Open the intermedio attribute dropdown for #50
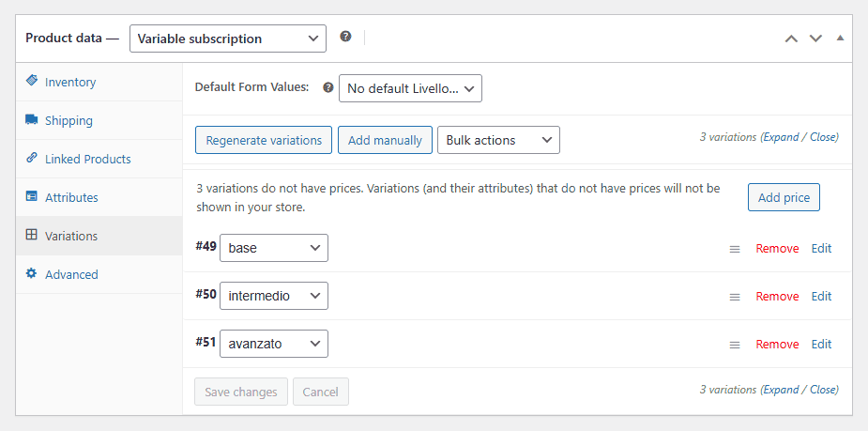Viewport: 868px width, 431px height. (274, 296)
